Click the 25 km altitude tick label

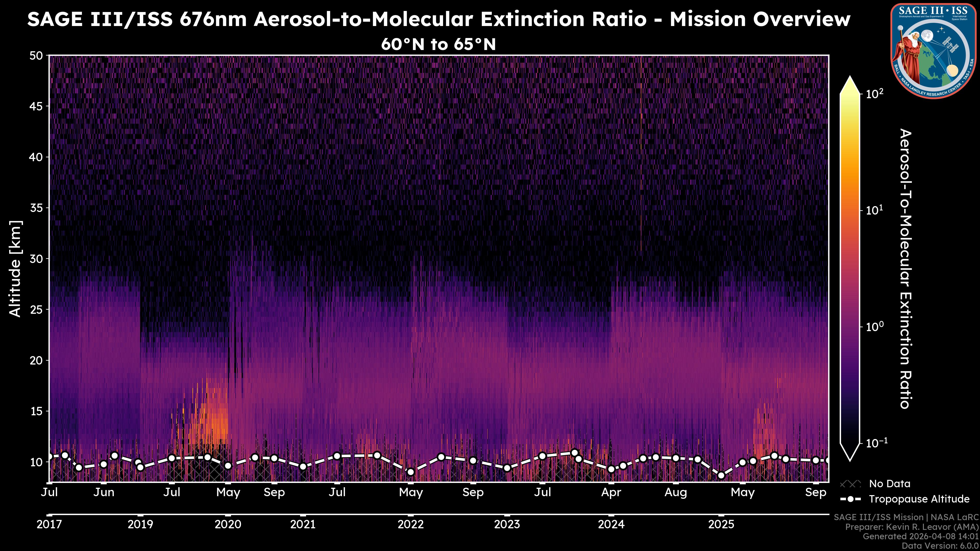click(x=36, y=309)
